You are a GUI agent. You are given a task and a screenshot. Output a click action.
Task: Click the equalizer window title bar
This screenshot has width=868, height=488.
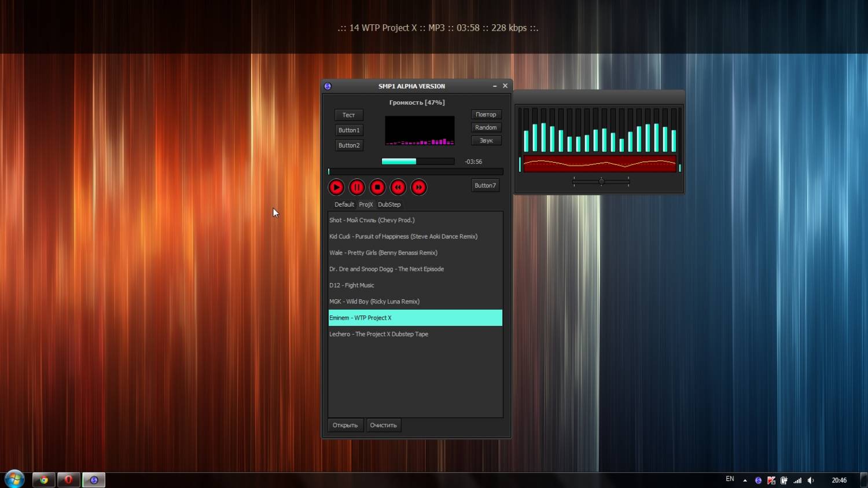pyautogui.click(x=599, y=96)
